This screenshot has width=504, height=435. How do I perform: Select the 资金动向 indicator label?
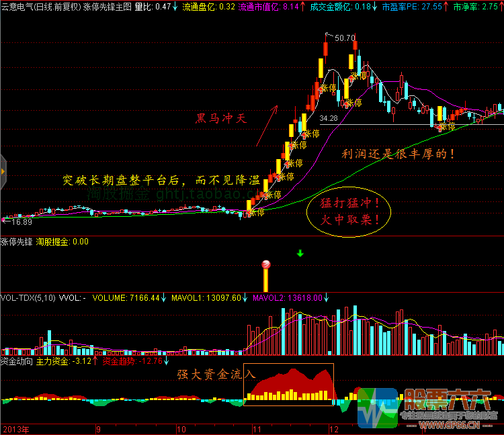[16, 361]
